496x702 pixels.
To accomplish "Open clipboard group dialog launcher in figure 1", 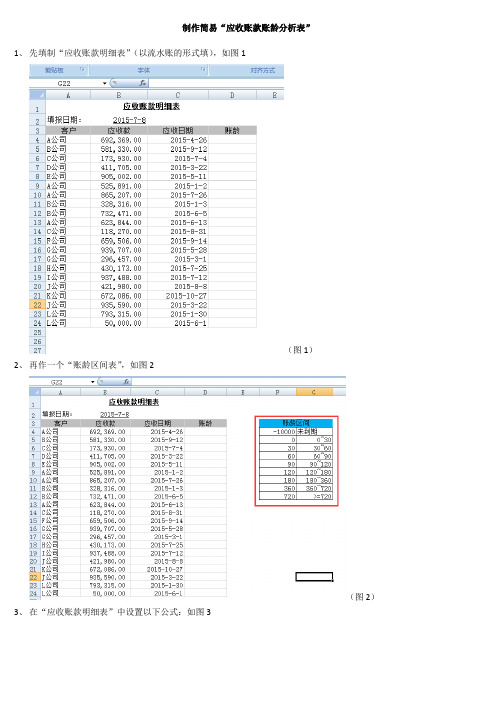I will click(x=82, y=69).
